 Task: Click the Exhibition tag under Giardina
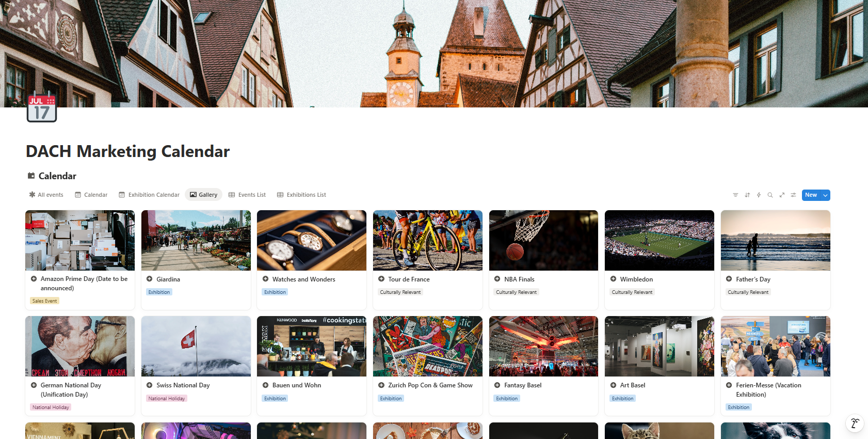pos(159,292)
